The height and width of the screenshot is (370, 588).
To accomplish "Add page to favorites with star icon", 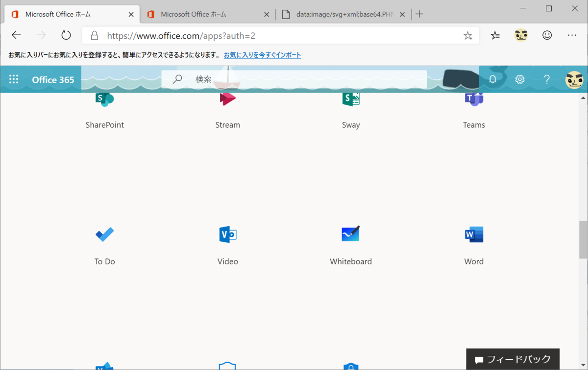I will click(468, 35).
